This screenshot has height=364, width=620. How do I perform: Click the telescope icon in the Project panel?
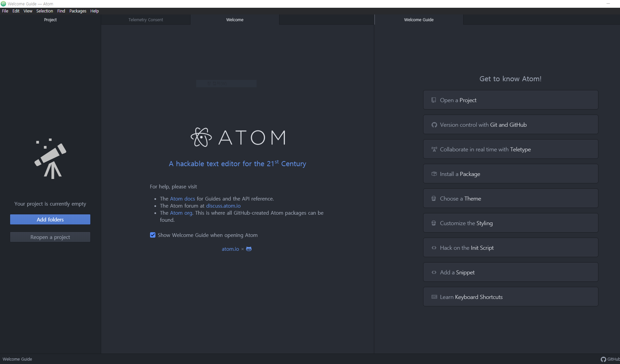(51, 158)
